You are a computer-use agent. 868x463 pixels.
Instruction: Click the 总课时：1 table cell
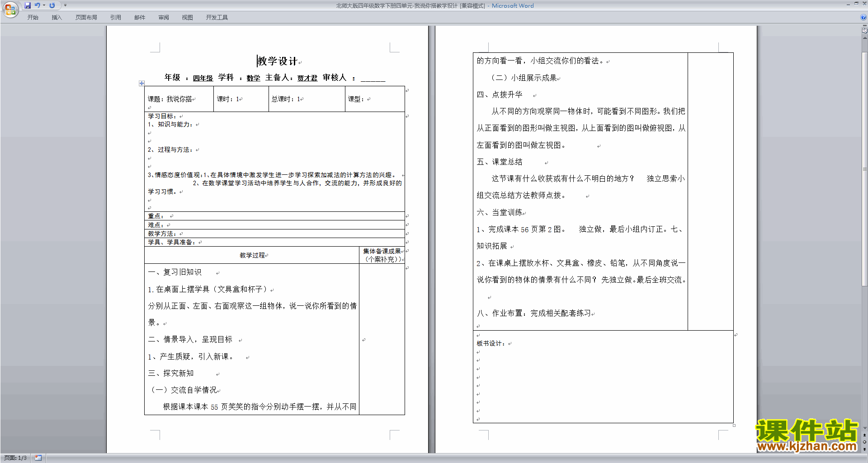(x=307, y=99)
